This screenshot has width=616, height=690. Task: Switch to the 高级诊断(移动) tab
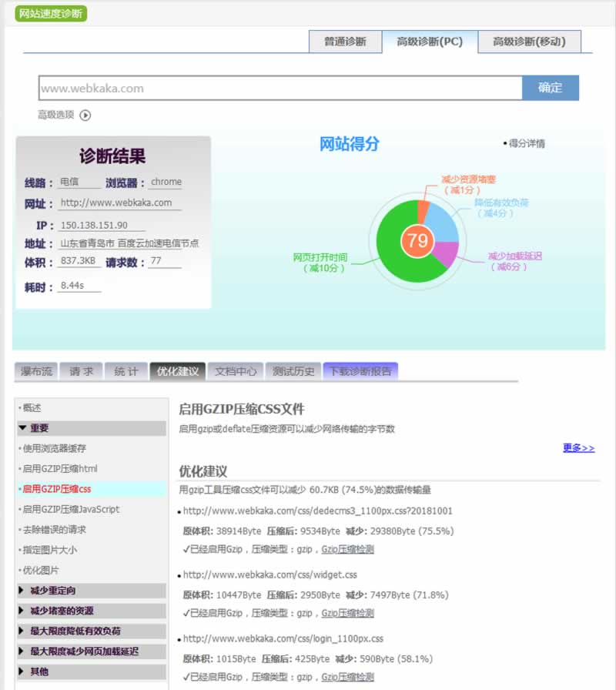point(529,42)
